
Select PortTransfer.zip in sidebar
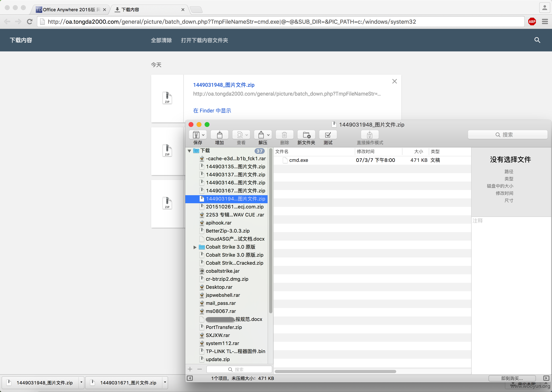click(227, 327)
